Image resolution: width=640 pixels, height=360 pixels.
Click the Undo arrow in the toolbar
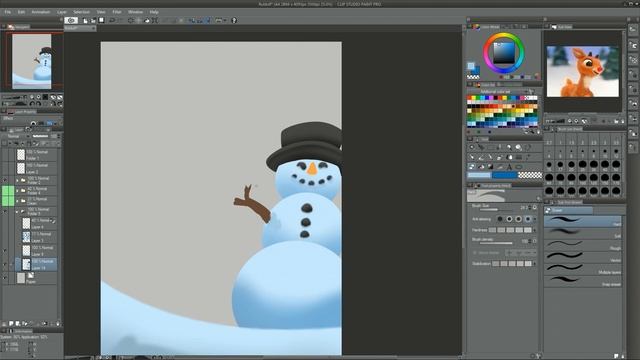(112, 20)
